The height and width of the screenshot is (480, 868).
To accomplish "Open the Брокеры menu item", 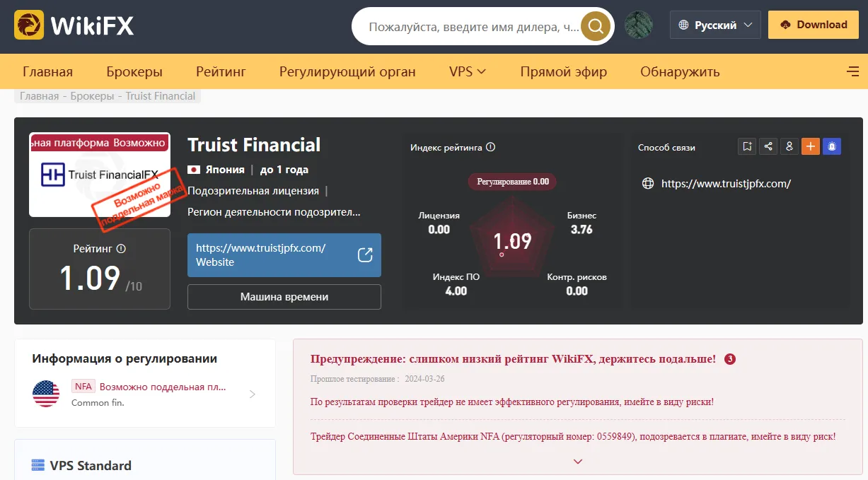I will [134, 71].
